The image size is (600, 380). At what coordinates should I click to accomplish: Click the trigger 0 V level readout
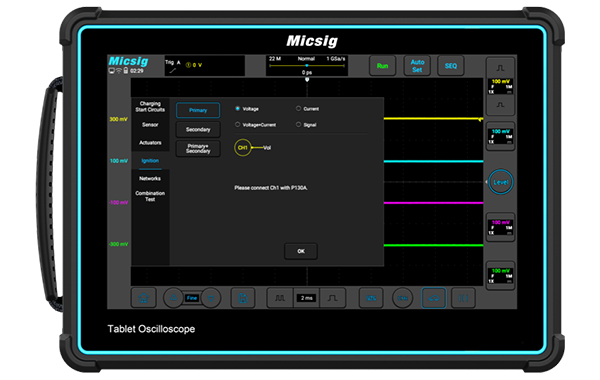tap(194, 65)
